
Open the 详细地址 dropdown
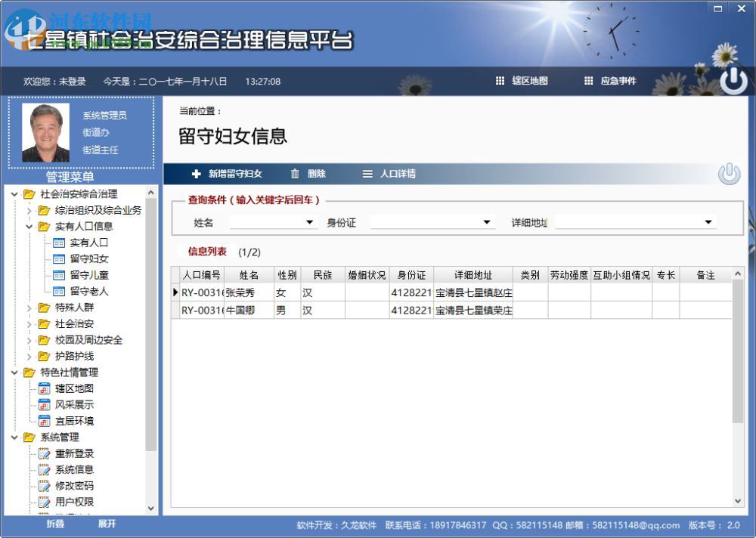pos(708,221)
